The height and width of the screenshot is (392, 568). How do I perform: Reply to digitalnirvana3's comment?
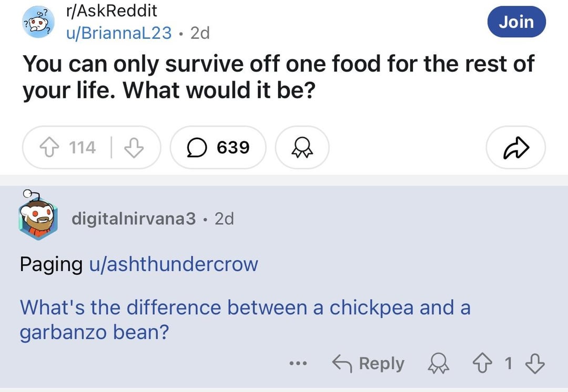coord(368,364)
